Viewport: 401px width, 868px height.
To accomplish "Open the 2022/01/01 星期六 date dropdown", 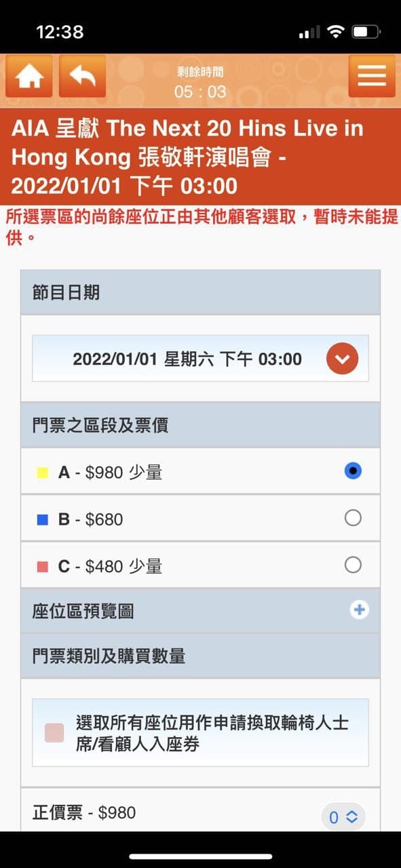I will (x=200, y=358).
